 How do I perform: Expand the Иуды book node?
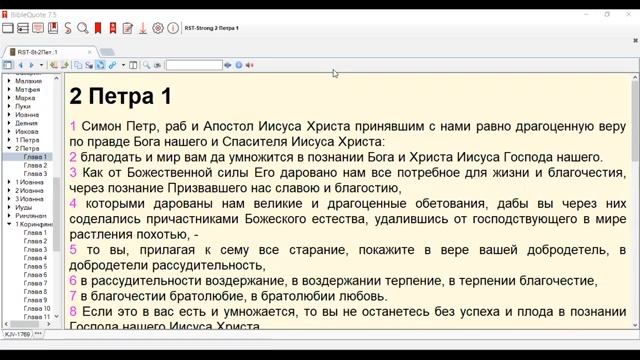(9, 207)
